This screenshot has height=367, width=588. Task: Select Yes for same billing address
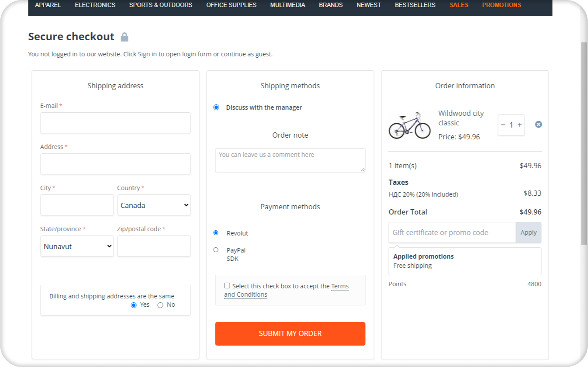[x=134, y=305]
